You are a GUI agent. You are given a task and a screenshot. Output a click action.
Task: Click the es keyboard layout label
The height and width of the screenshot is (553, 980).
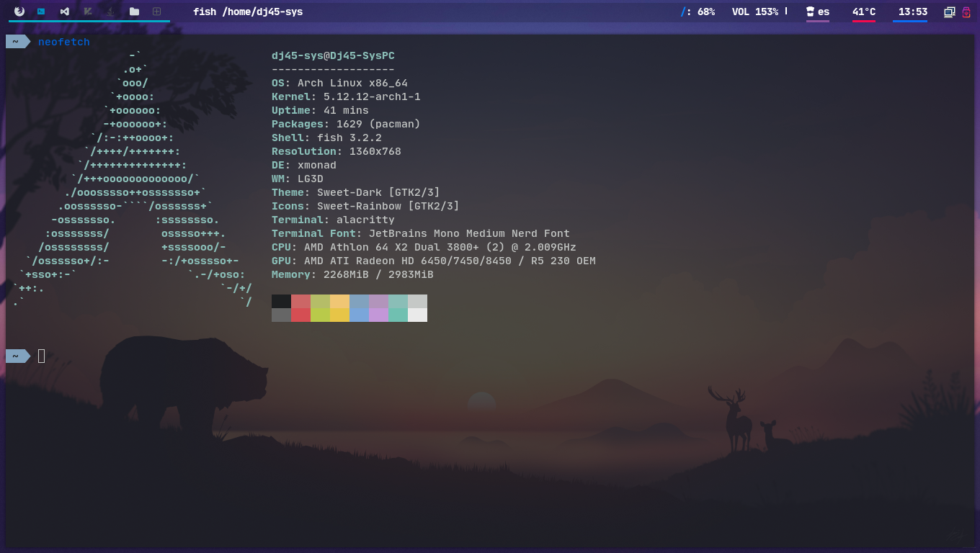824,12
